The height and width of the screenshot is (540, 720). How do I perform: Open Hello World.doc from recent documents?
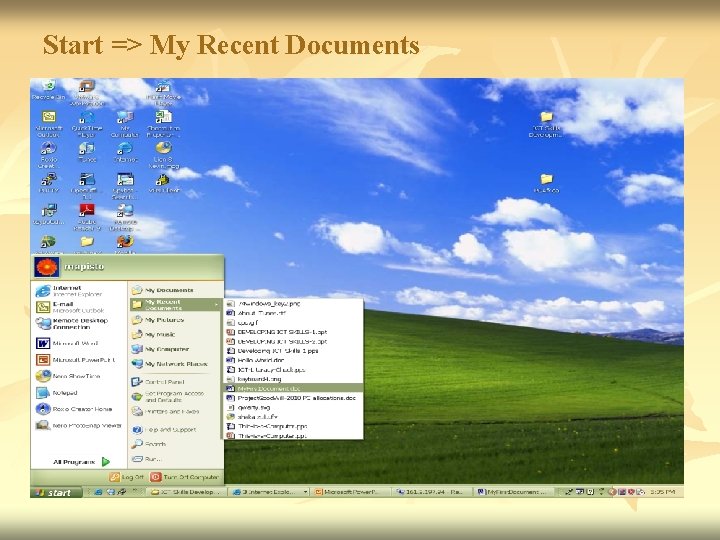point(294,360)
